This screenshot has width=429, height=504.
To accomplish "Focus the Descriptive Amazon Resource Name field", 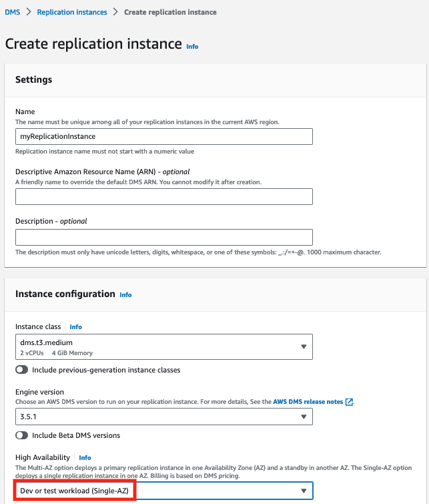I will tap(163, 196).
